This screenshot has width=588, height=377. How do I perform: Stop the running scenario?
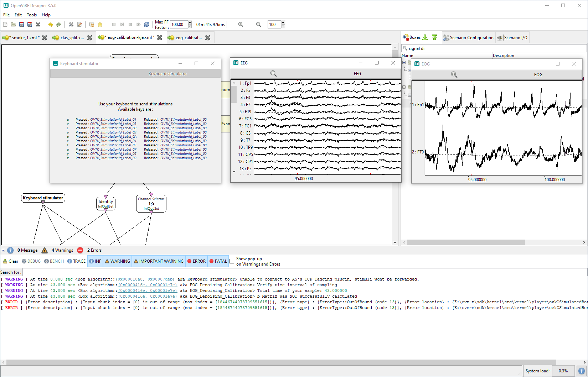114,25
